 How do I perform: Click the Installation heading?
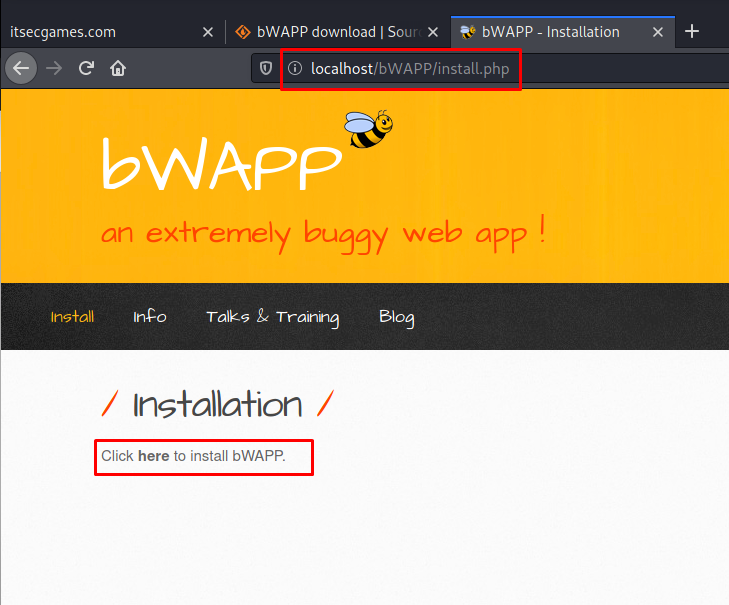coord(218,404)
